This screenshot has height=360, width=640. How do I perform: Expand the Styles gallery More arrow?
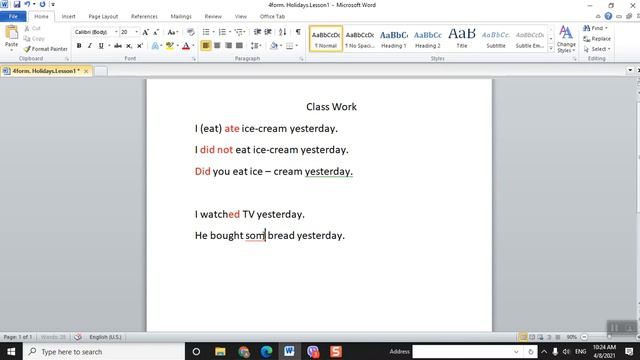(551, 49)
